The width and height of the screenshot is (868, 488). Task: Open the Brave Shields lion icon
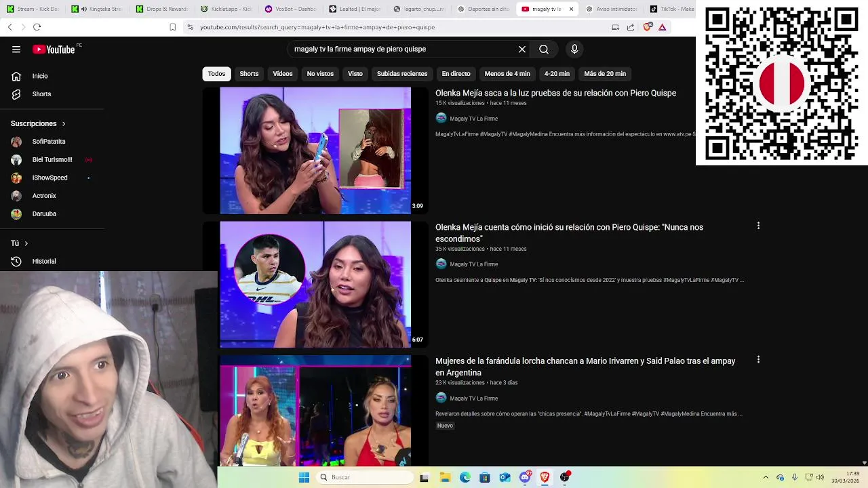[x=648, y=27]
